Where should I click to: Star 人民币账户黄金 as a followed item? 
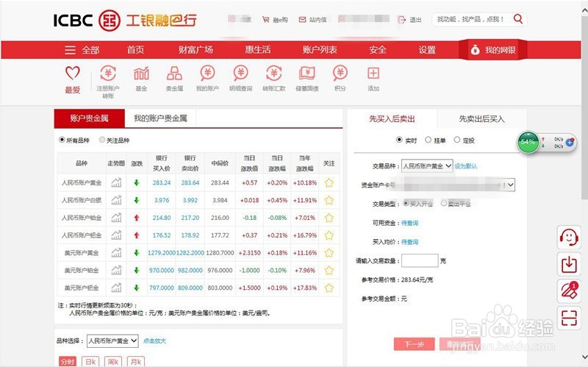coord(329,182)
